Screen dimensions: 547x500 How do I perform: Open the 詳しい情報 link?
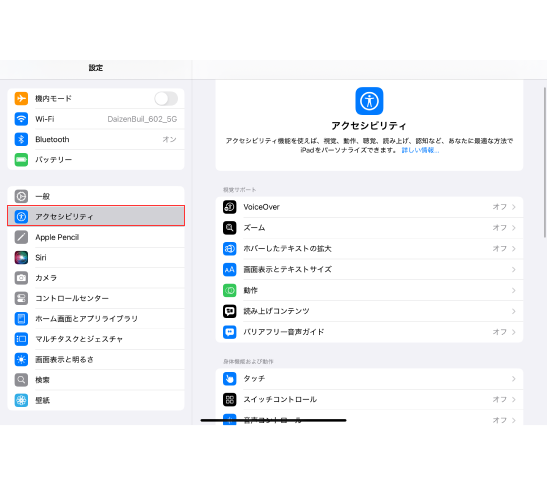pyautogui.click(x=420, y=150)
